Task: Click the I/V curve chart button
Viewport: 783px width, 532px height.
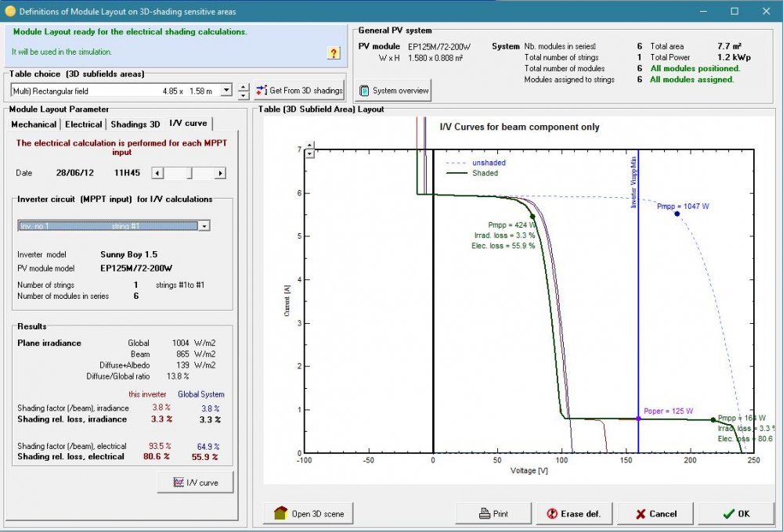Action: click(x=196, y=483)
